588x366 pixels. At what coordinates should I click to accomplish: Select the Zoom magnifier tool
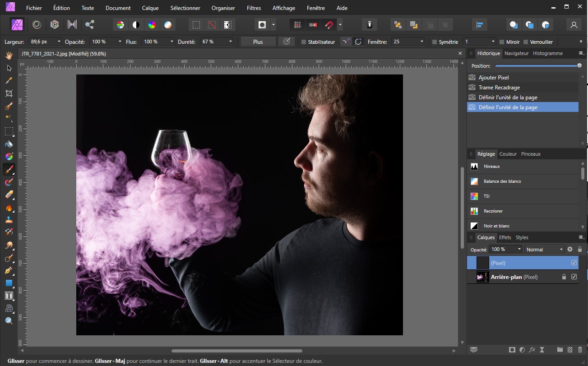[9, 321]
